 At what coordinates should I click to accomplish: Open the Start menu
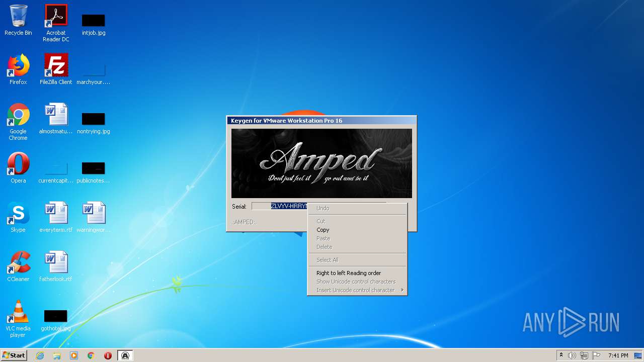pos(14,355)
